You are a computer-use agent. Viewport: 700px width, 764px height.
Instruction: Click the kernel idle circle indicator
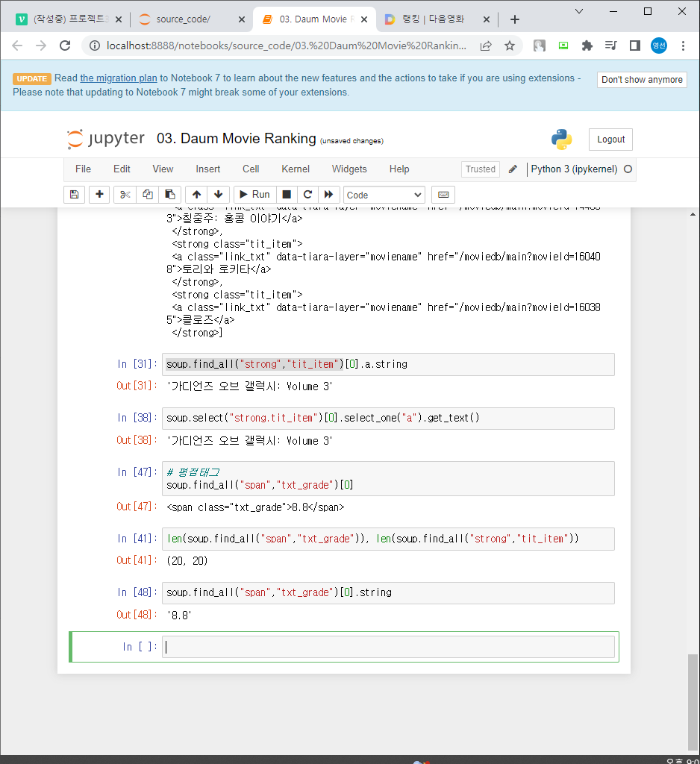coord(628,169)
